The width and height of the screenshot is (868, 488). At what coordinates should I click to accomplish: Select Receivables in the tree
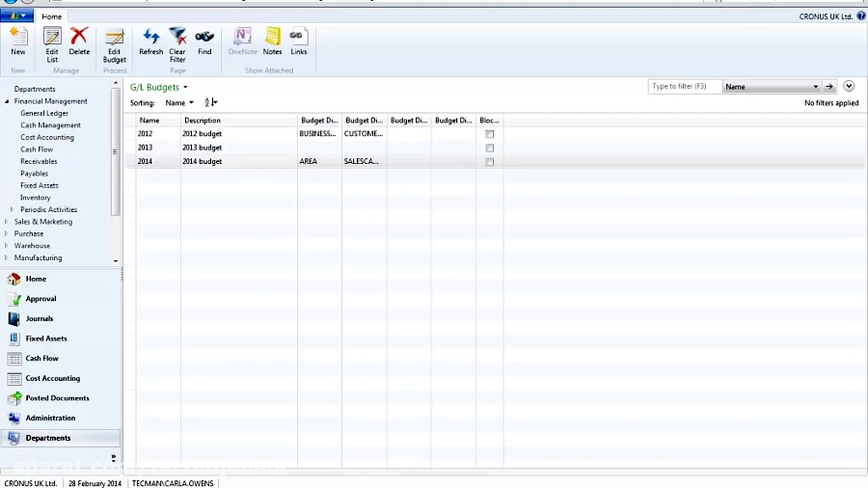pos(39,162)
